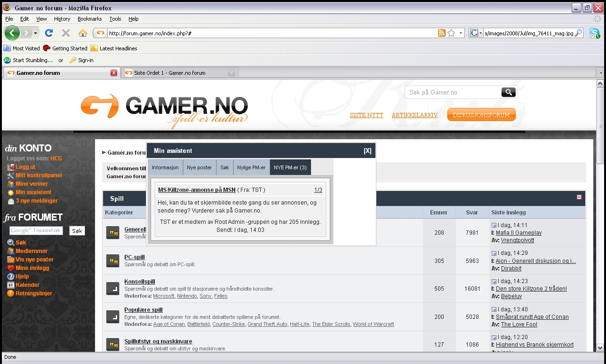Click the Gamer.no site search magnifier button
This screenshot has height=364, width=606.
coord(508,92)
